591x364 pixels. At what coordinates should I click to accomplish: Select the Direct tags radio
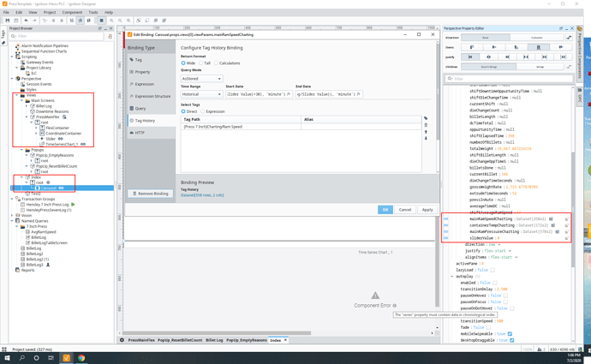(x=183, y=111)
